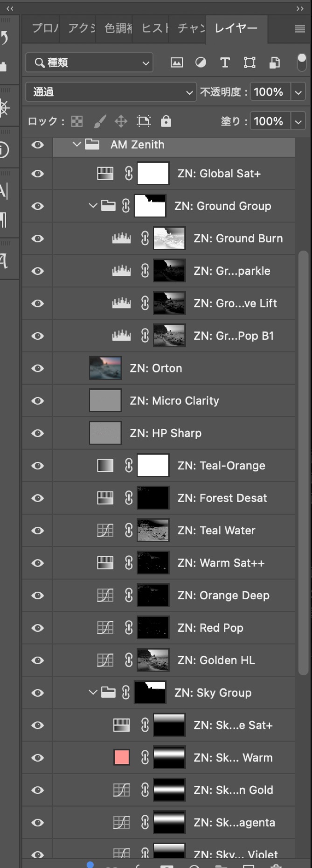Select curves icon of ZN: Teal Water
312x868 pixels.
[105, 531]
